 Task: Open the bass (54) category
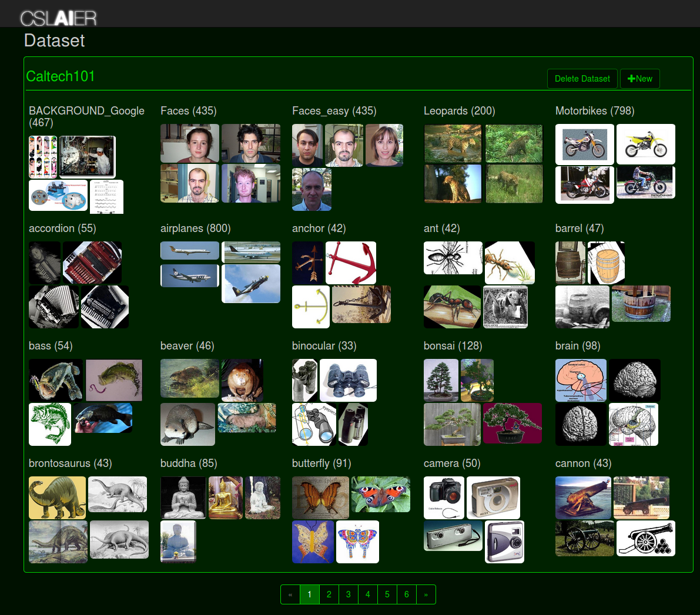coord(51,345)
